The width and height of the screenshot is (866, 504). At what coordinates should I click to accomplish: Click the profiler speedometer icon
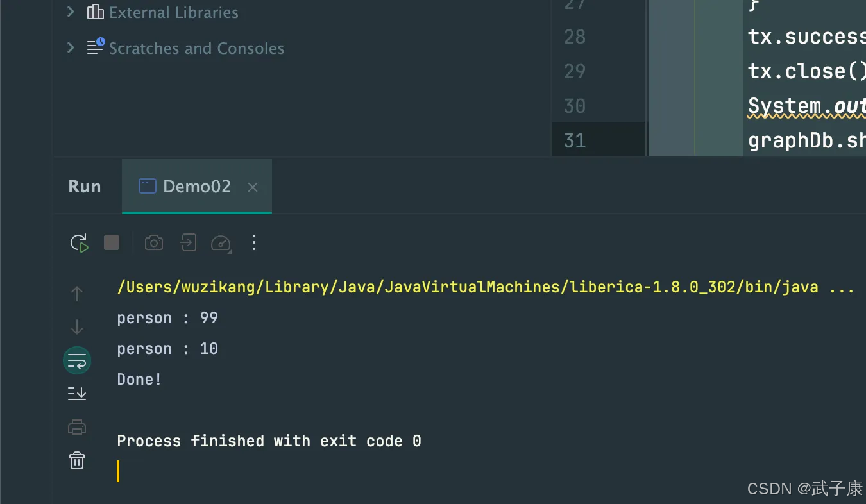click(221, 242)
